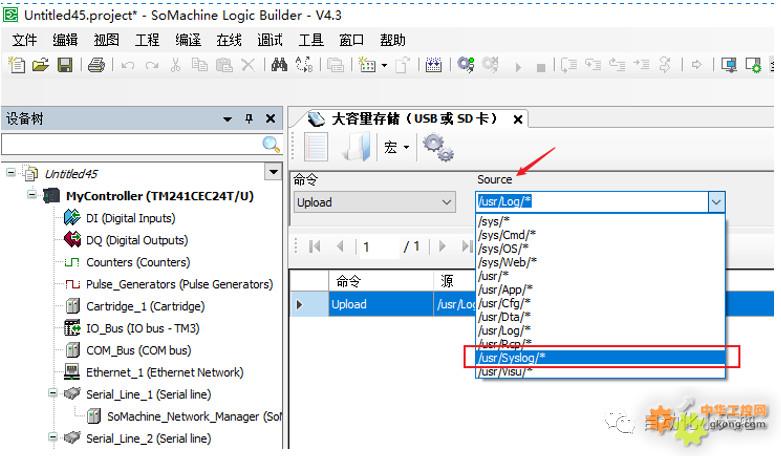Close the 设备树 panel
This screenshot has width=781, height=456.
tap(270, 118)
